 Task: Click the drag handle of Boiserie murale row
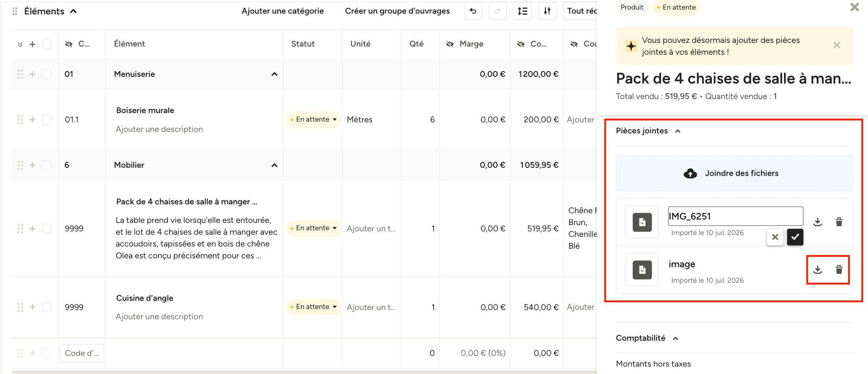click(20, 120)
